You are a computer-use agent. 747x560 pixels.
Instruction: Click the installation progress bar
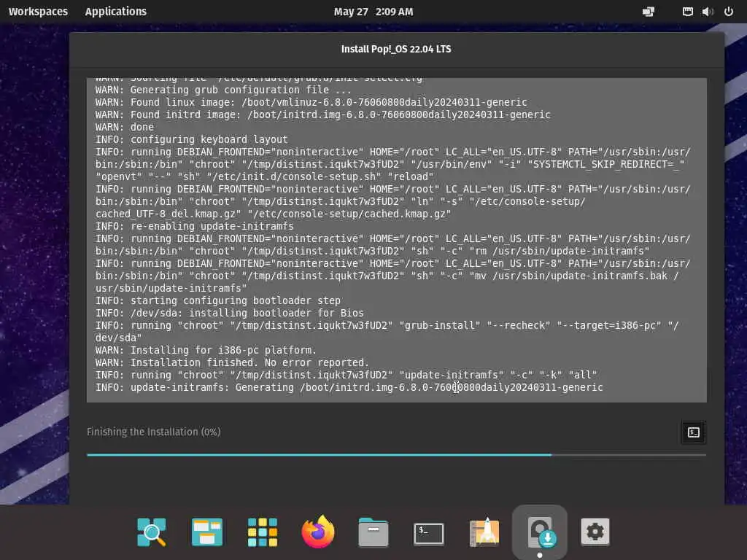click(x=396, y=455)
